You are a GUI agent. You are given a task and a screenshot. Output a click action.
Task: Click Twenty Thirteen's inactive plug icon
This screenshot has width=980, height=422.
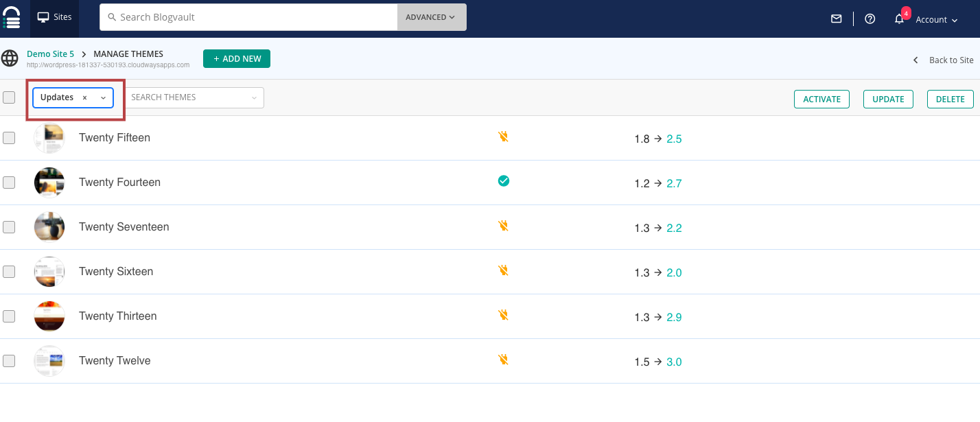coord(503,315)
